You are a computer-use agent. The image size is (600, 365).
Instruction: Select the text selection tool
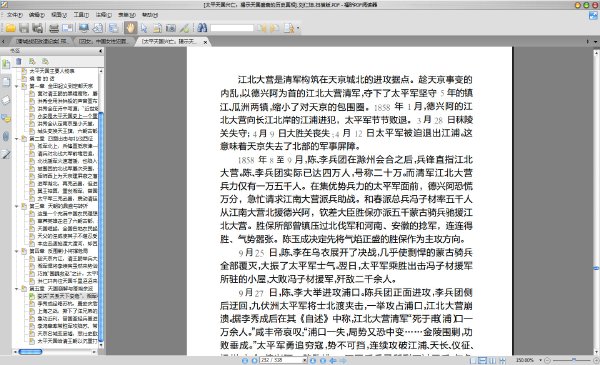pos(157,28)
